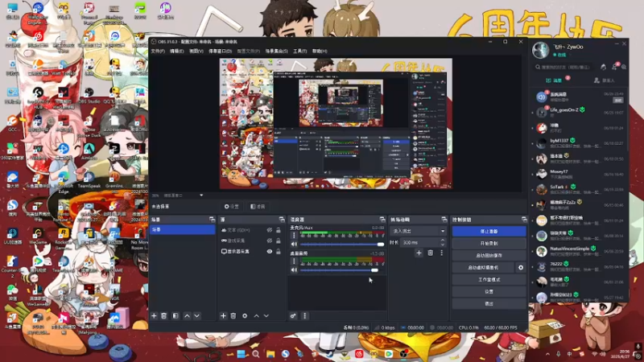The image size is (644, 362).
Task: Open 麦克风/Aux channel three-dot options
Action: tap(294, 236)
